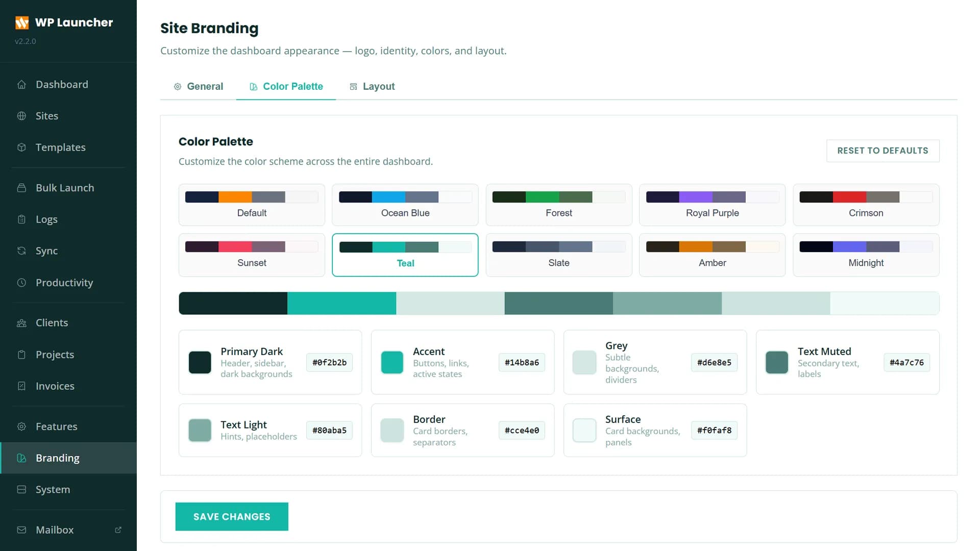Select the Forest palette preset
980x551 pixels.
point(559,205)
